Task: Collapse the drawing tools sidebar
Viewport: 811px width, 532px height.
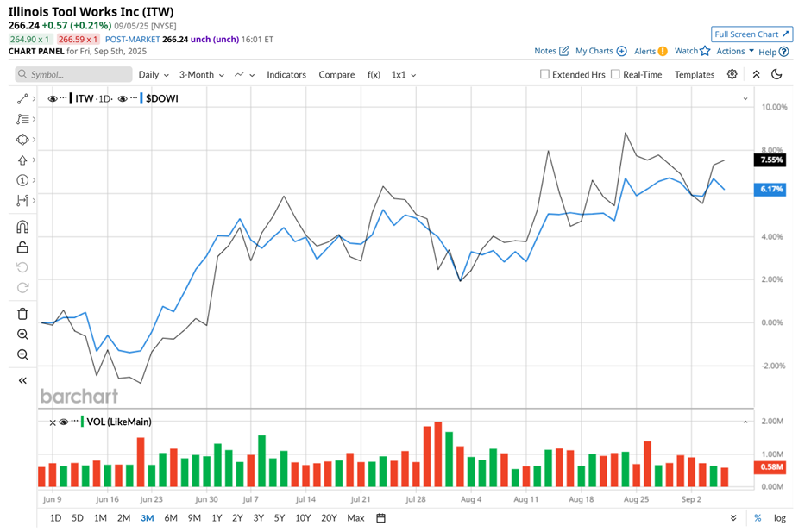Action: pyautogui.click(x=22, y=380)
